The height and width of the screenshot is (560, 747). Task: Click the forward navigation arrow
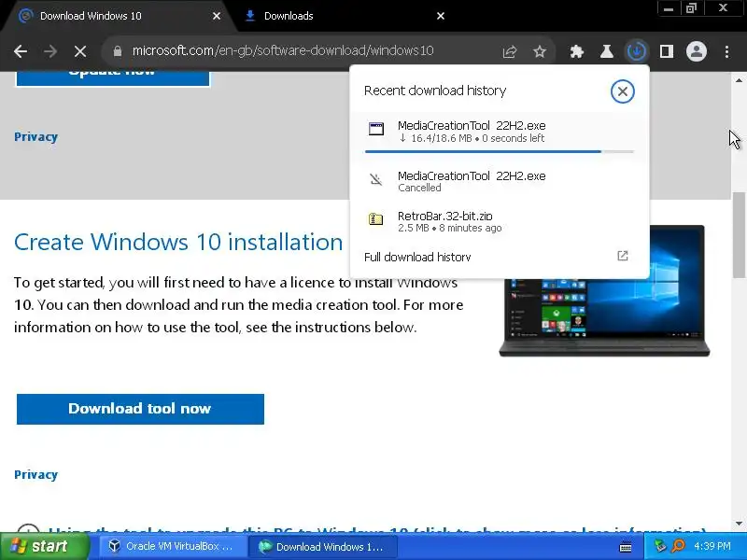50,51
